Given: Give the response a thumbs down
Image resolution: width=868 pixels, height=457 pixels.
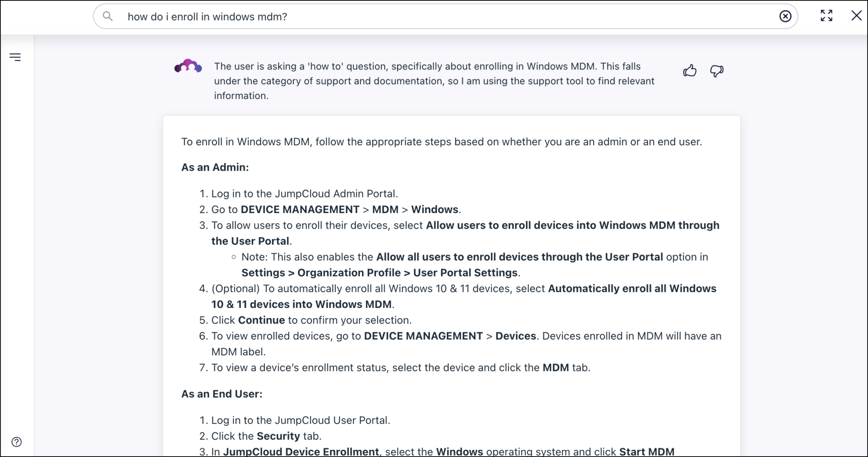Looking at the screenshot, I should pyautogui.click(x=716, y=71).
